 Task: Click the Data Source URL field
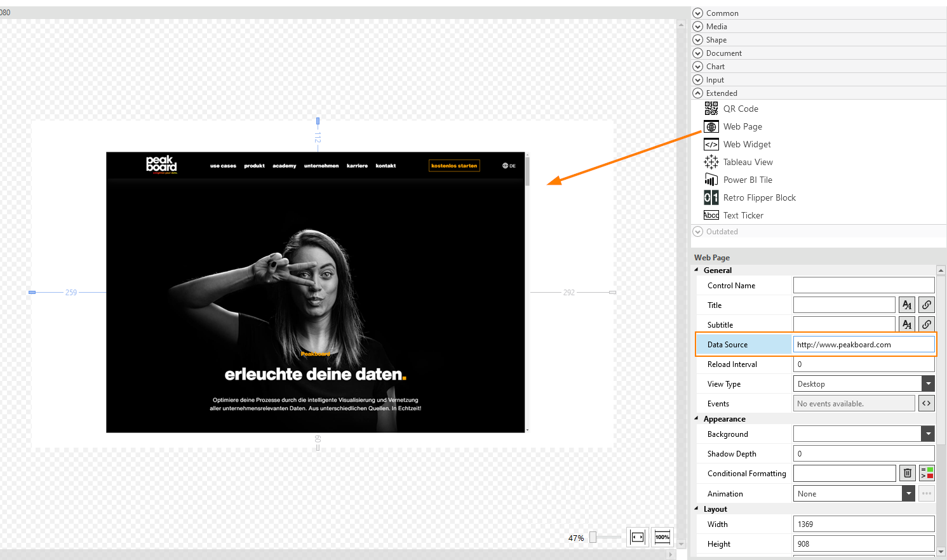coord(864,344)
